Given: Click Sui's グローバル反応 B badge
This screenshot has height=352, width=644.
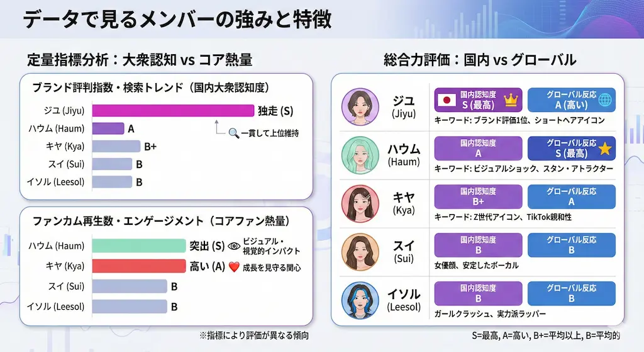Looking at the screenshot, I should 571,246.
